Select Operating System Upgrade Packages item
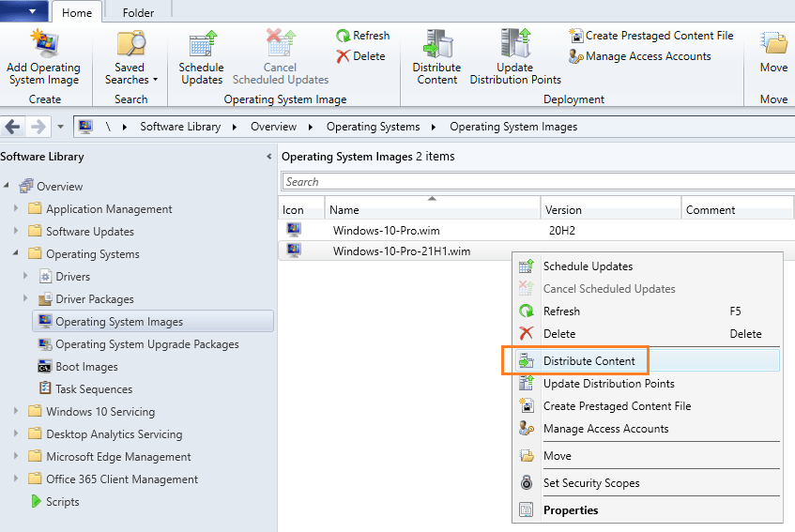 tap(138, 344)
